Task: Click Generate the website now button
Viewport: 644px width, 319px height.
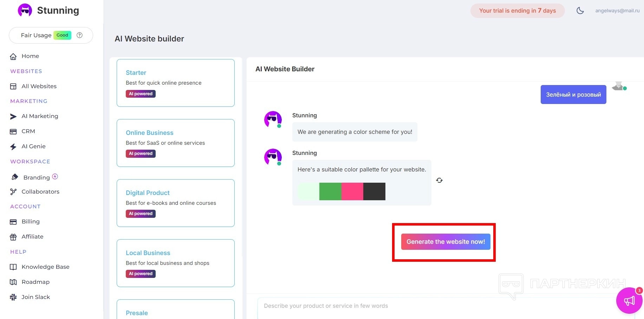Action: 445,242
